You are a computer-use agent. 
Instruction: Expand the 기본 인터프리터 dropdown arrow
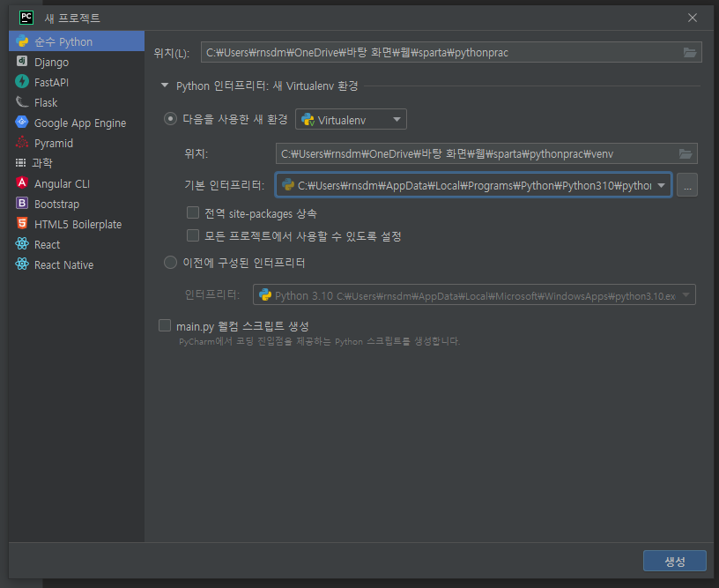[x=661, y=185]
